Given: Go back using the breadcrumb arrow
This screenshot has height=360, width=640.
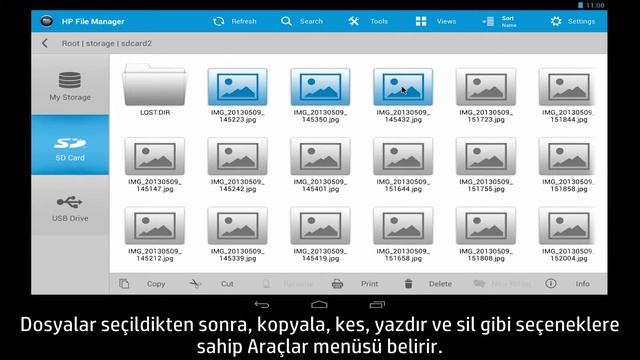Looking at the screenshot, I should coord(45,43).
